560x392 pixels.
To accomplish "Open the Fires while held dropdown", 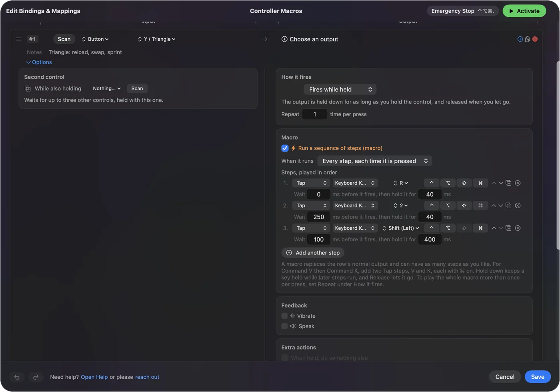I will pos(340,90).
